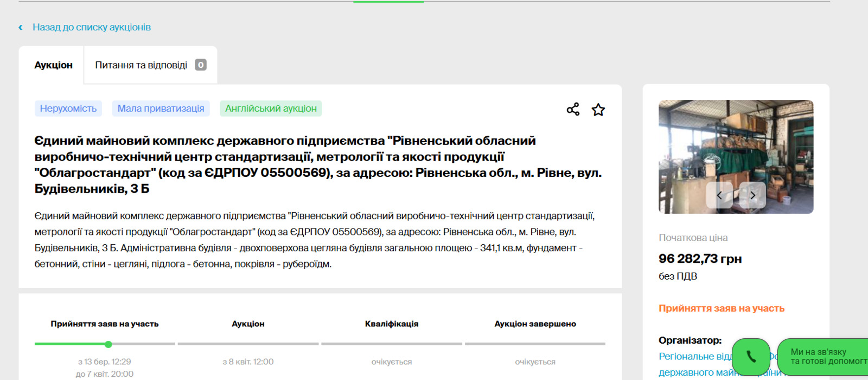Open the organizer 'Регіональне відділення' link
This screenshot has height=380, width=868.
point(694,357)
